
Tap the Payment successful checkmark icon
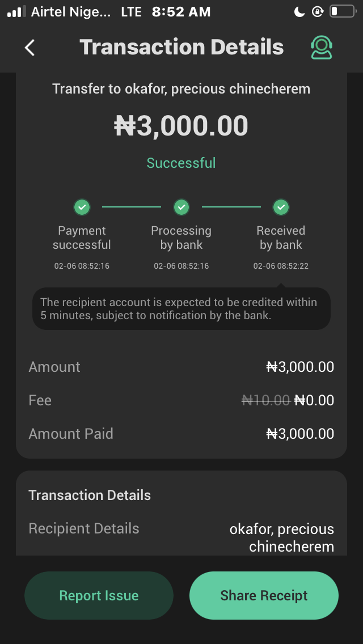82,207
